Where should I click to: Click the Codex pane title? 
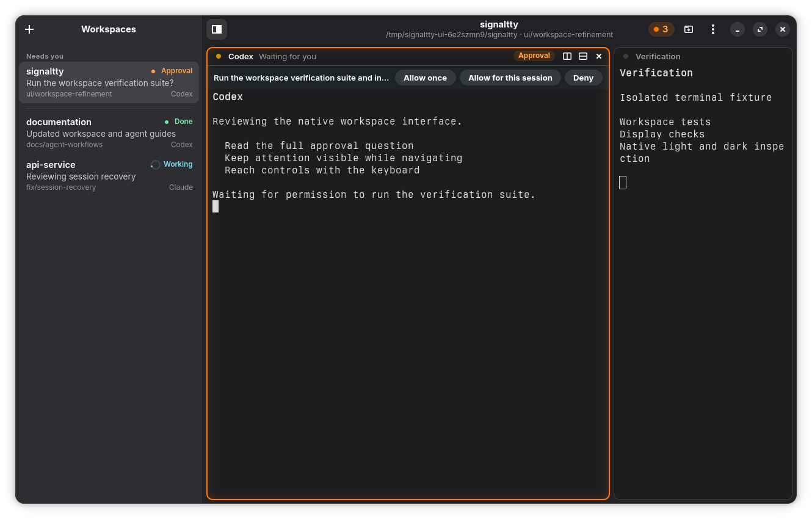(241, 56)
